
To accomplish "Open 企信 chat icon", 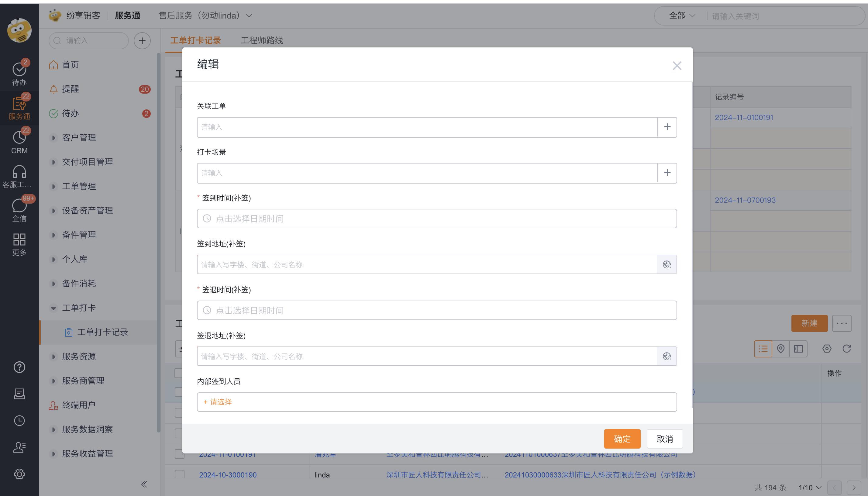I will pos(19,210).
